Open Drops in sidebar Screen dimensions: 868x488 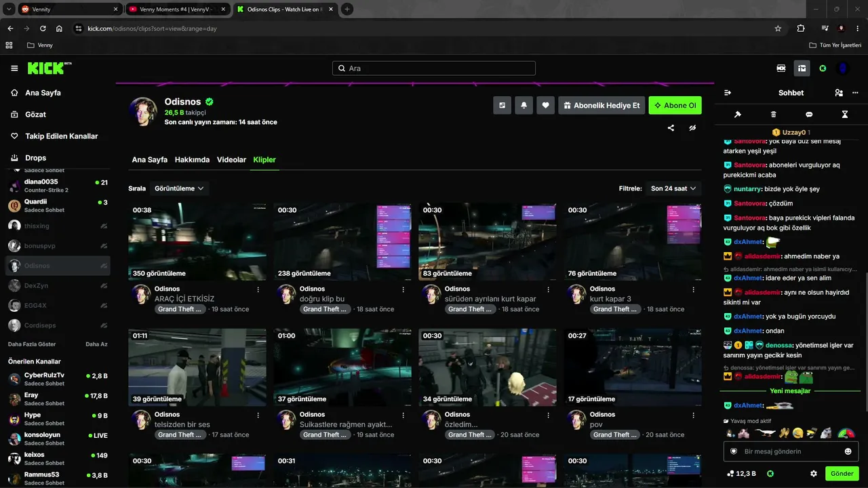point(36,158)
